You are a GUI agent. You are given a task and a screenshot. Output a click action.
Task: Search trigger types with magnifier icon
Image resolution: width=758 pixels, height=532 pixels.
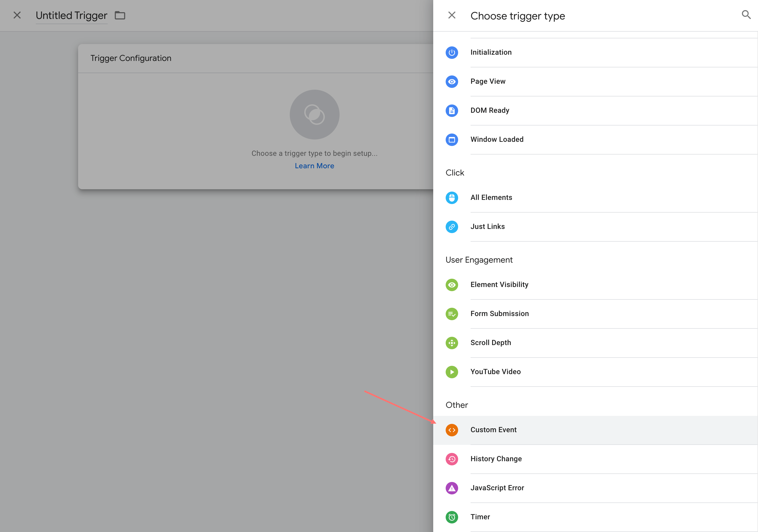pos(746,15)
